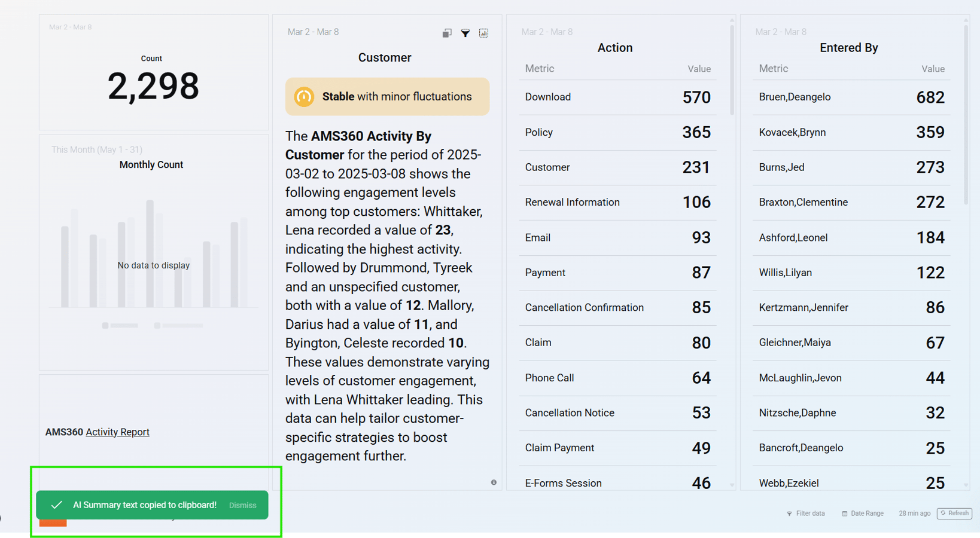The width and height of the screenshot is (980, 538).
Task: Dismiss the AI Summary copied notification
Action: pyautogui.click(x=242, y=505)
